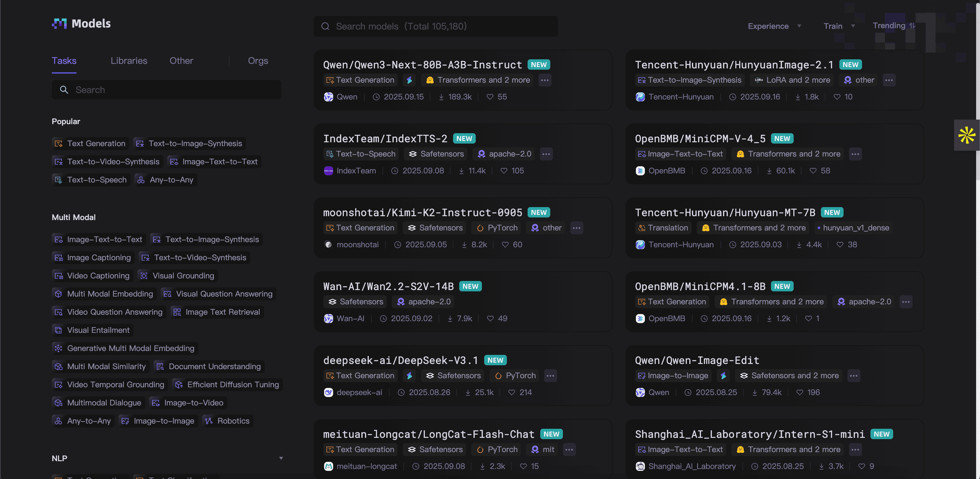Viewport: 980px width, 479px height.
Task: Open more tags on Qwen3-Next-80B-A3B-Instruct card
Action: pos(545,80)
